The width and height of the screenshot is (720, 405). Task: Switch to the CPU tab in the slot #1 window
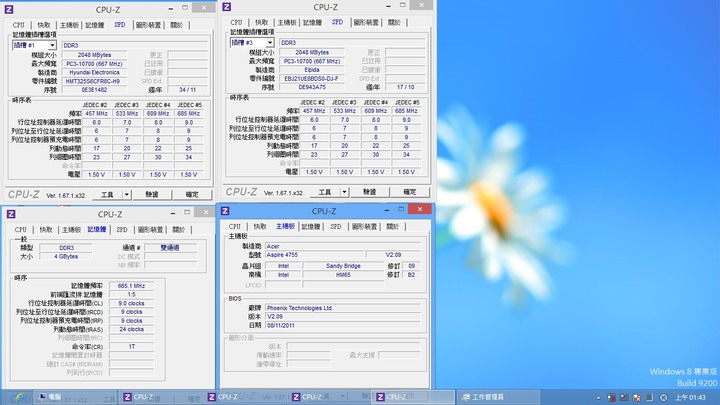(x=19, y=25)
